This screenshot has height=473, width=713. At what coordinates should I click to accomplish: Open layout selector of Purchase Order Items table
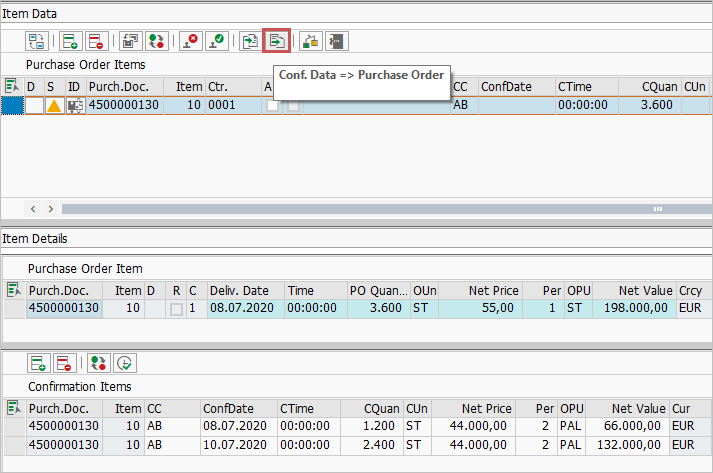(11, 87)
